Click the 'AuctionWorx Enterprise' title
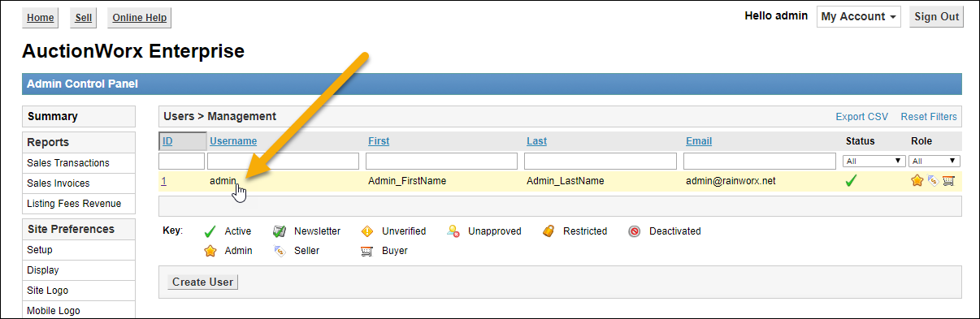Viewport: 980px width, 319px height. tap(133, 52)
